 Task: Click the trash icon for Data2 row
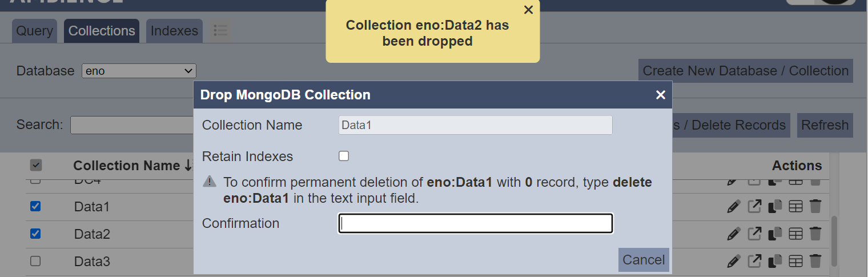(x=815, y=234)
